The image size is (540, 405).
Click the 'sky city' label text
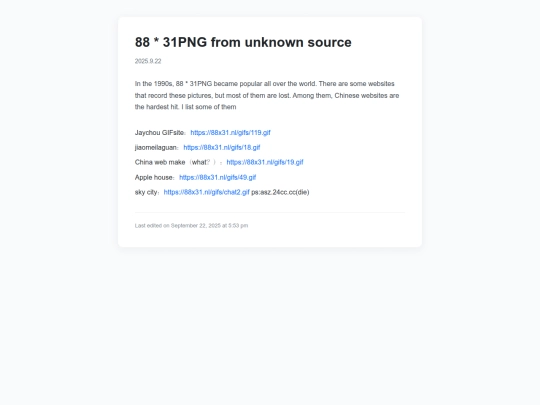(146, 192)
